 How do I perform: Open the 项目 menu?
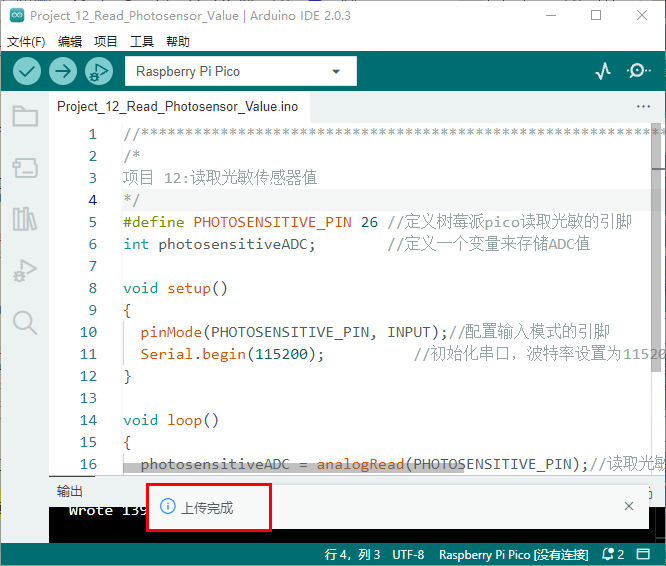[106, 42]
